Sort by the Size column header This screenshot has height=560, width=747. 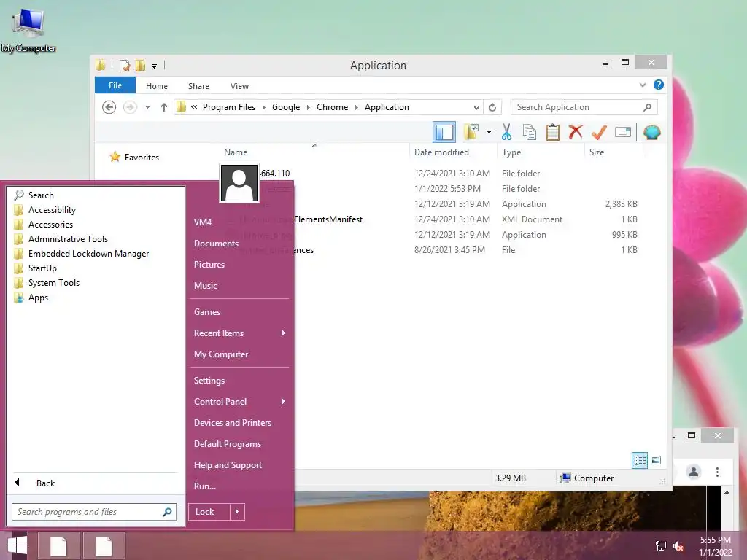coord(597,152)
